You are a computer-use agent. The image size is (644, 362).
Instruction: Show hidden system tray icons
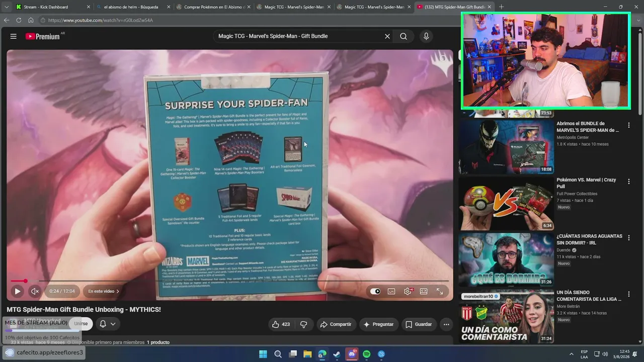pyautogui.click(x=571, y=354)
